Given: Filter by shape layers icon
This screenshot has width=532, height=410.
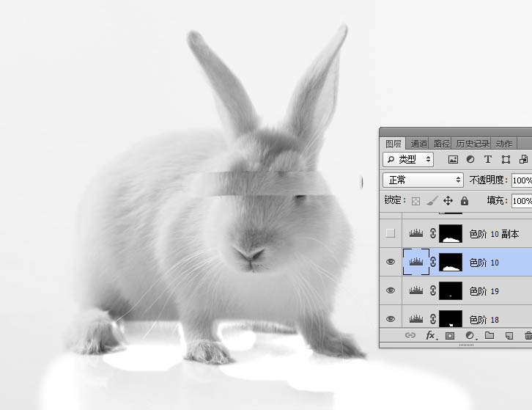Looking at the screenshot, I should click(x=506, y=159).
